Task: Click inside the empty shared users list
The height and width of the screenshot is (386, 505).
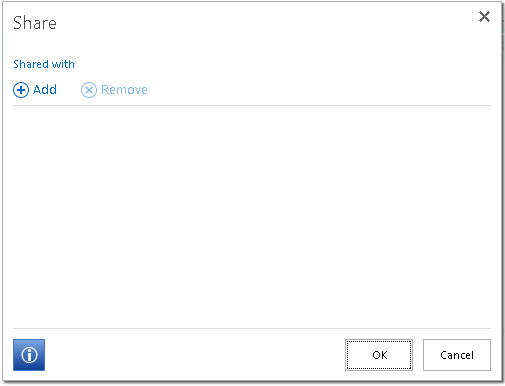Action: (x=252, y=217)
